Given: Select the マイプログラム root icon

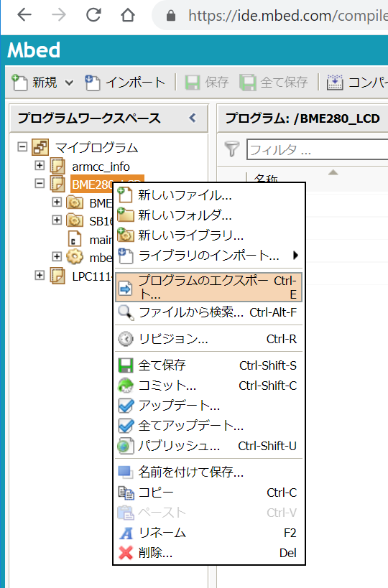Looking at the screenshot, I should click(40, 147).
